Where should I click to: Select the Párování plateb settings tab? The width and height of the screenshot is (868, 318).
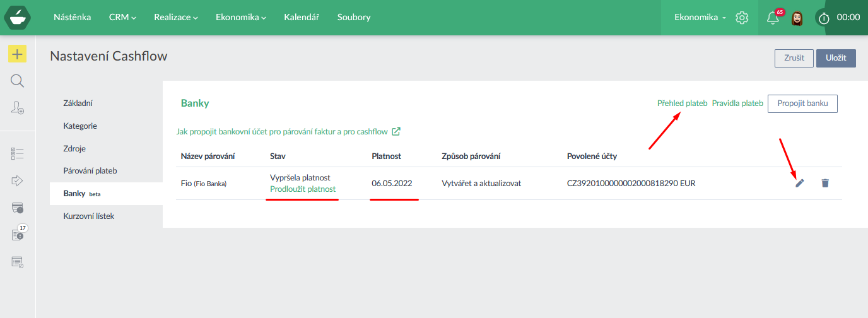(90, 171)
